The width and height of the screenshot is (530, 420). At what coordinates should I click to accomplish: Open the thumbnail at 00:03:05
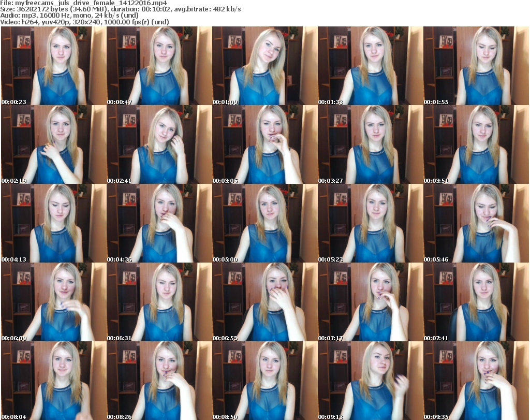pyautogui.click(x=264, y=144)
